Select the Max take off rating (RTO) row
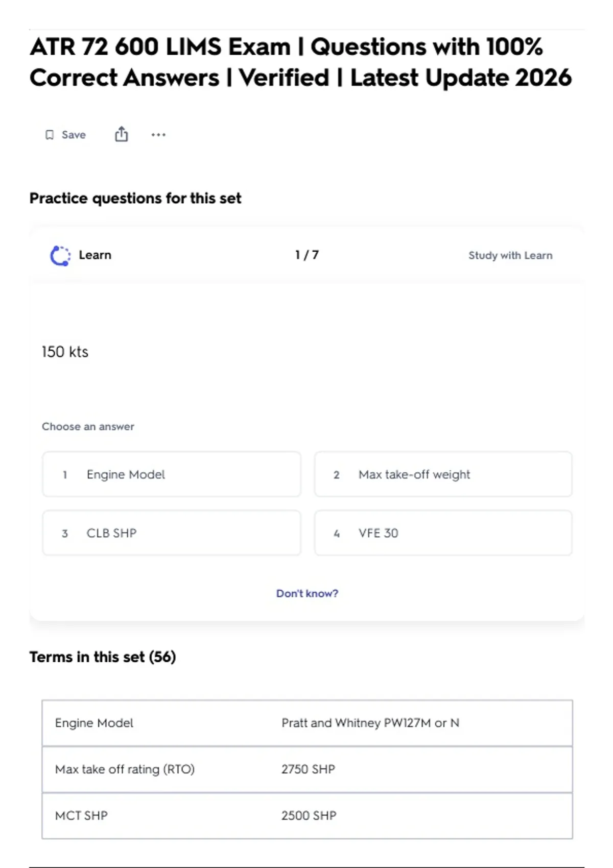 (307, 769)
